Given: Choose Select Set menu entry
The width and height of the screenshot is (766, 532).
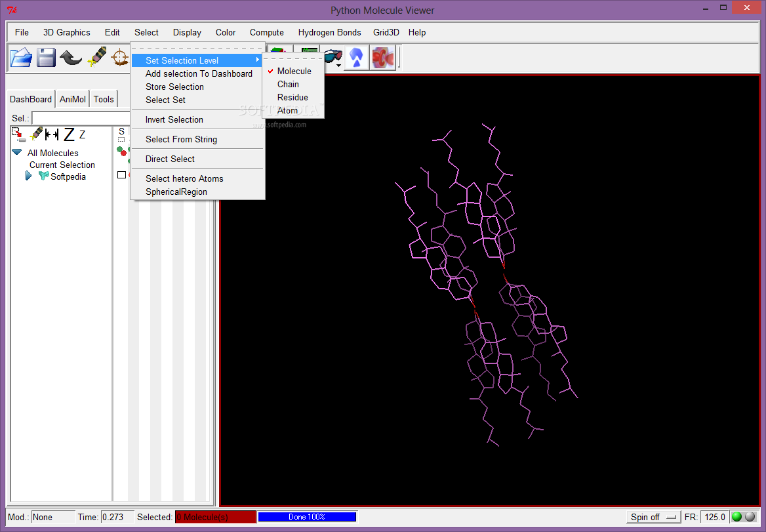Looking at the screenshot, I should click(x=198, y=100).
